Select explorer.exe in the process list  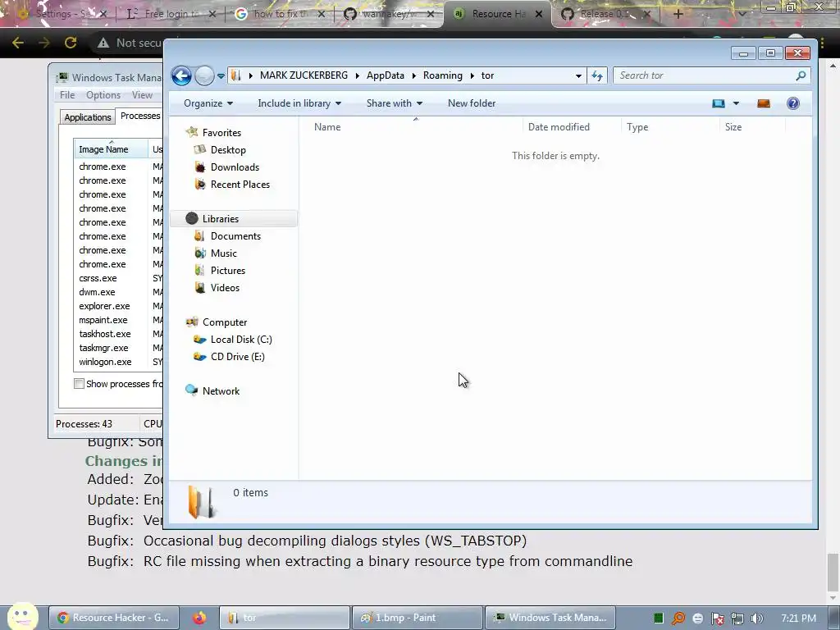click(x=104, y=306)
